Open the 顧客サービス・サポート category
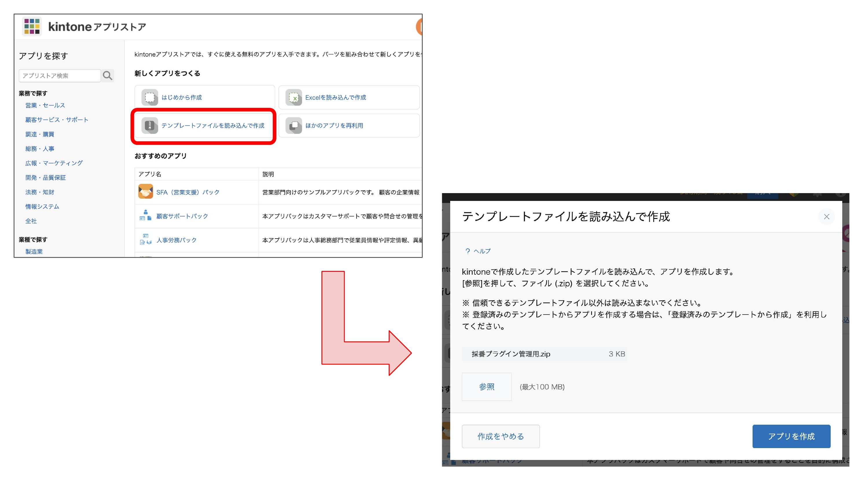The image size is (868, 488). [57, 120]
